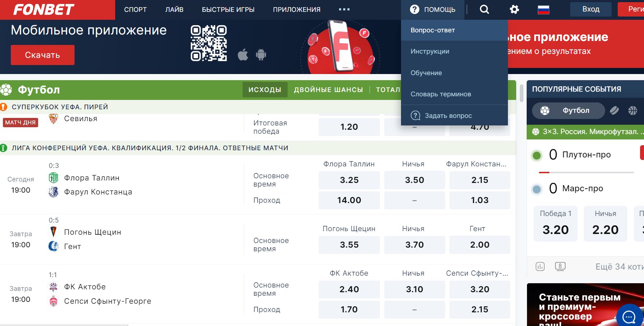The height and width of the screenshot is (326, 644).
Task: Open the search magnifier icon
Action: (x=484, y=10)
